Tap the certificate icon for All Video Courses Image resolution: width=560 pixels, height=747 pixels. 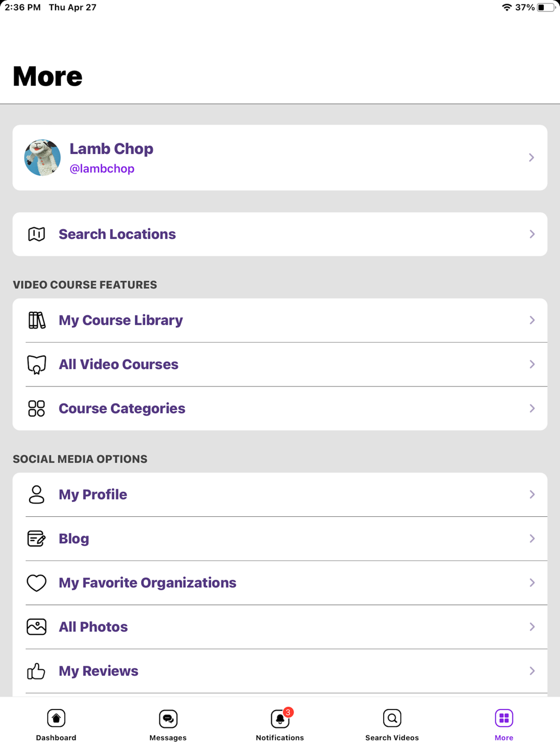[x=36, y=365]
